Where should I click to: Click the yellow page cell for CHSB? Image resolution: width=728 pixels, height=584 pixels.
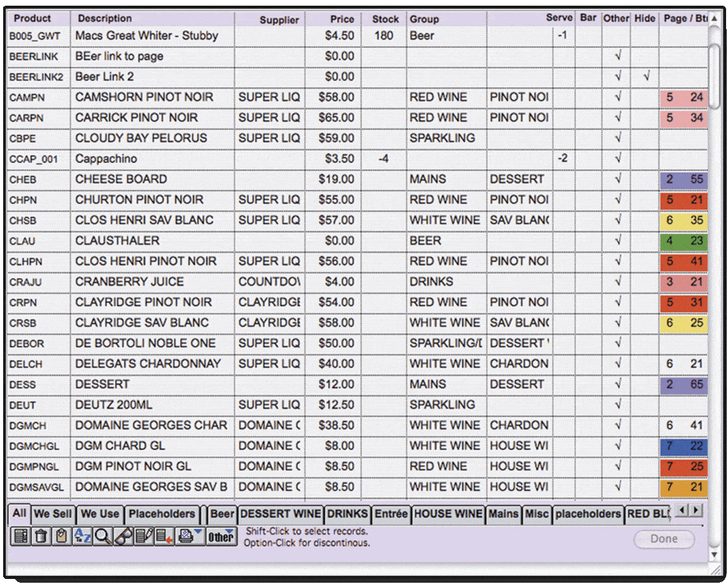coord(684,220)
